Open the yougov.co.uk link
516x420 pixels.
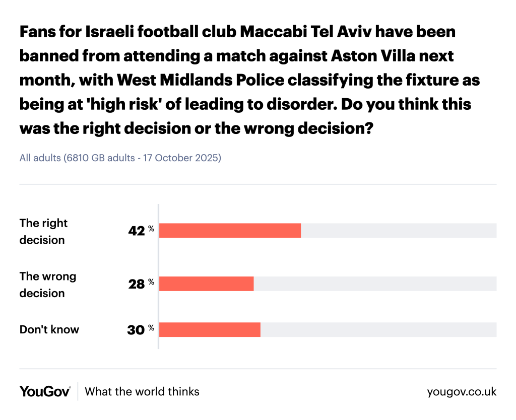point(461,391)
